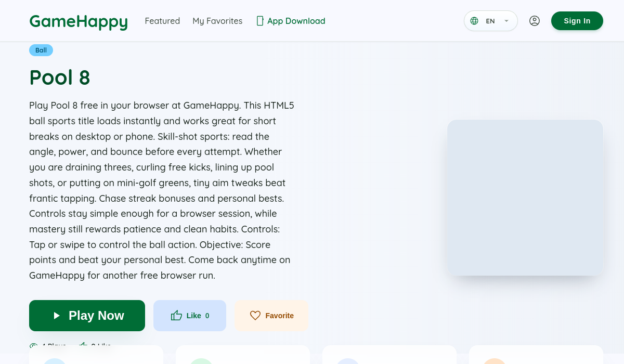
Task: Click the thumbs-up icon
Action: [x=176, y=315]
